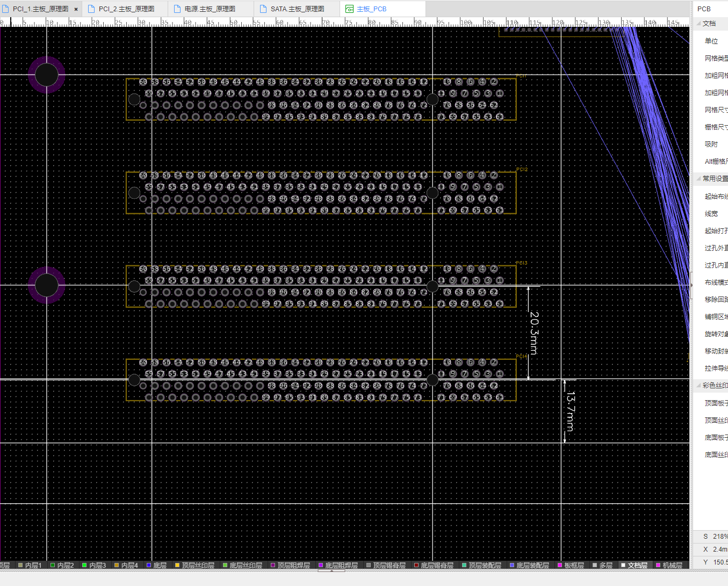Choose the 机械层 layer
The image size is (728, 586).
(672, 565)
